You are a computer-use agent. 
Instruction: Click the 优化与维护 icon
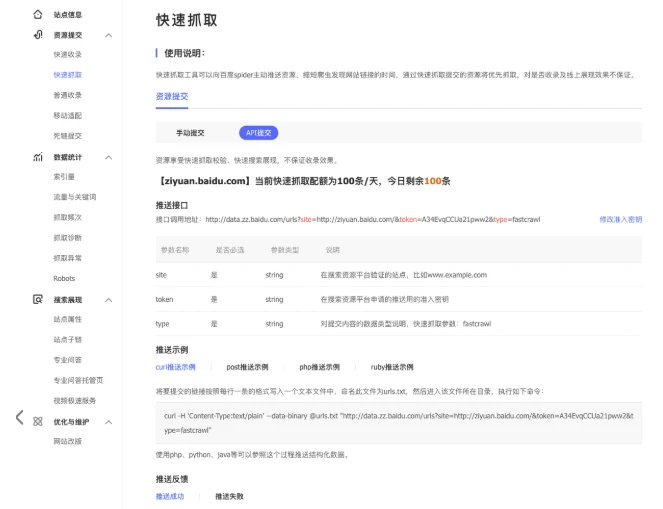(38, 421)
